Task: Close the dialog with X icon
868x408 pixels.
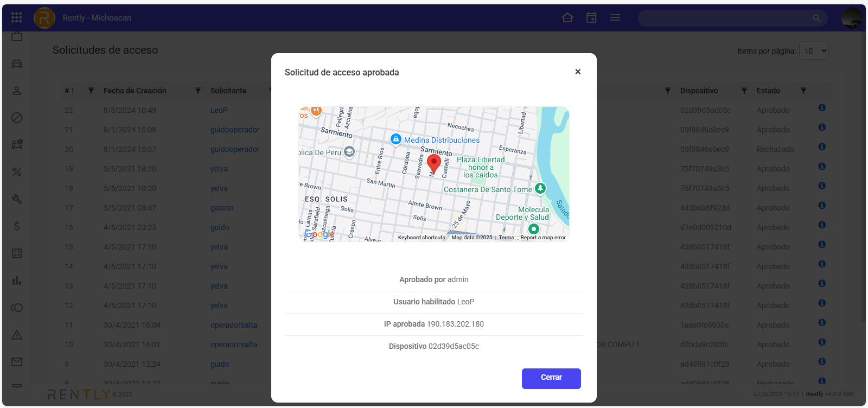Action: pos(578,72)
